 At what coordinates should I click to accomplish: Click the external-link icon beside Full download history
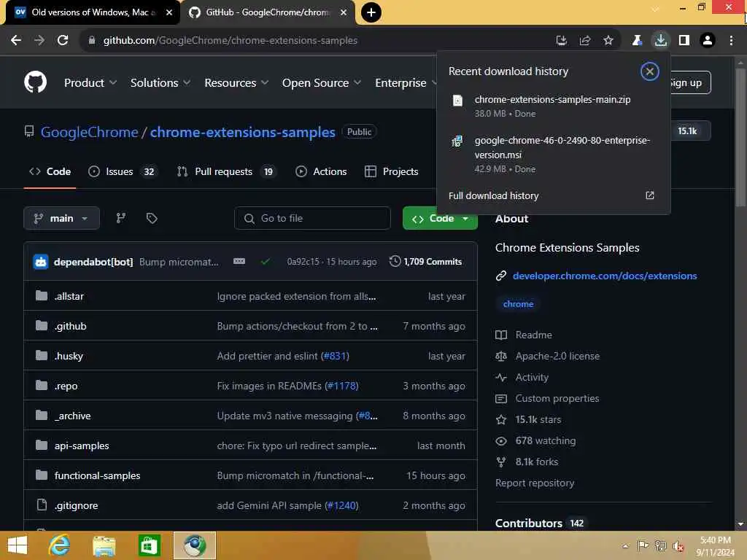click(649, 195)
